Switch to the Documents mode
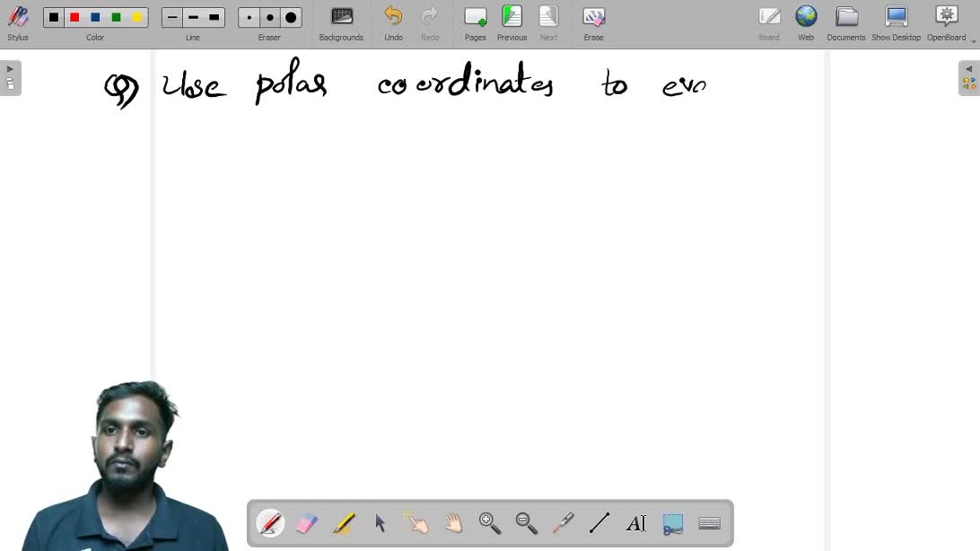Screen dimensions: 980x551 [x=846, y=22]
